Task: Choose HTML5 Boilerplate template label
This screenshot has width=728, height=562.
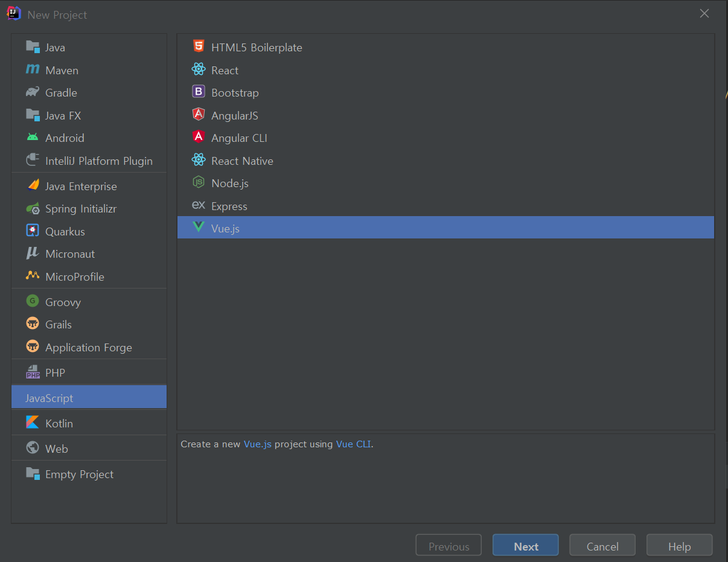Action: point(257,47)
